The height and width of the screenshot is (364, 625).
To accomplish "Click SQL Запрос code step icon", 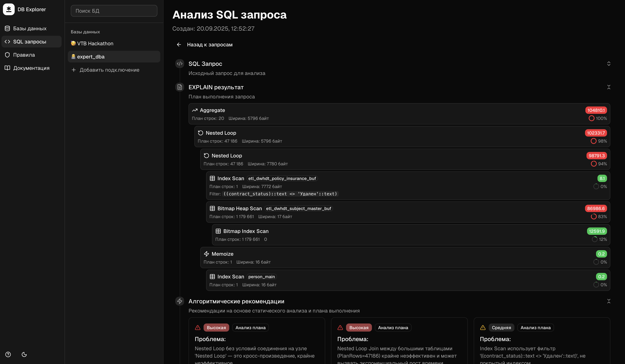I will pyautogui.click(x=180, y=64).
